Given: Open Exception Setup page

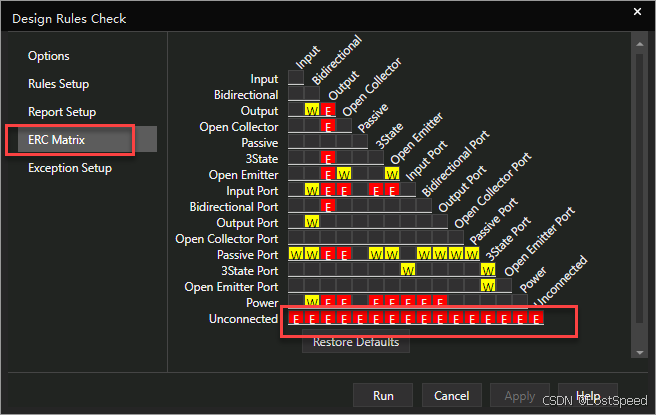Looking at the screenshot, I should 70,168.
